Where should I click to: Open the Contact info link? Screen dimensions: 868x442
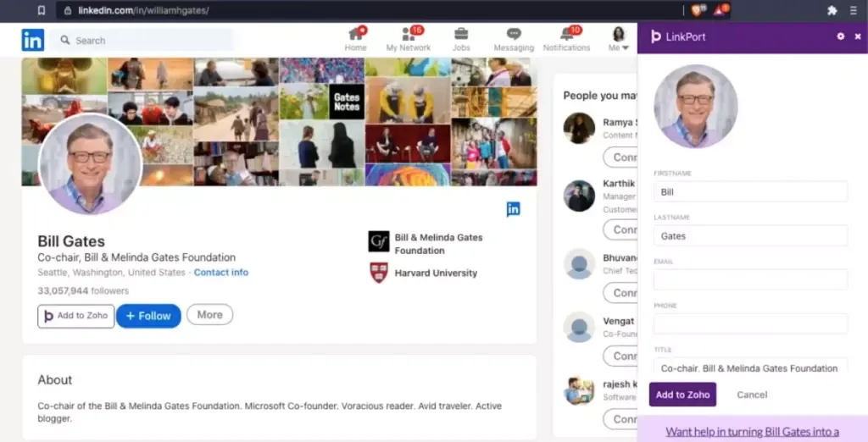[220, 273]
